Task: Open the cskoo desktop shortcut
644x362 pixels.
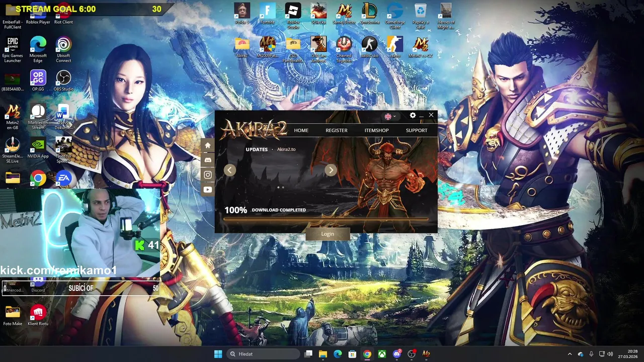Action: tap(395, 48)
